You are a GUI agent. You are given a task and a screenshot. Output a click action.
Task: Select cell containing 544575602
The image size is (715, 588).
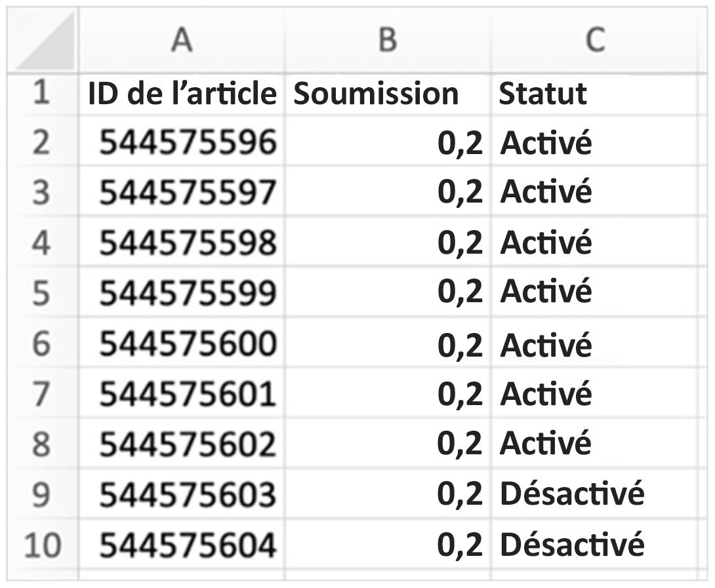[187, 444]
